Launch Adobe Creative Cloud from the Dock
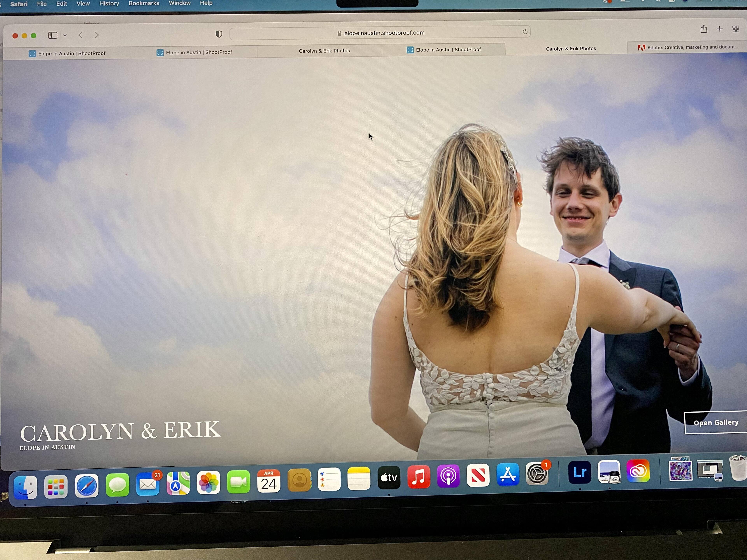The height and width of the screenshot is (560, 747). [638, 473]
